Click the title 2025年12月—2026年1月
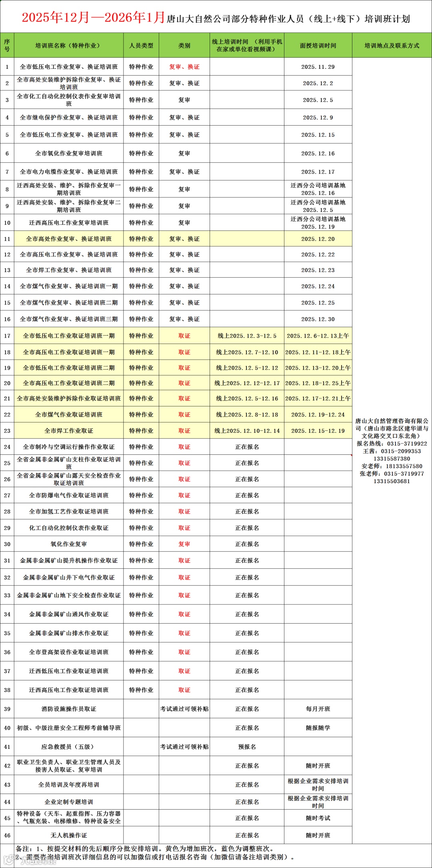432x868 pixels. point(93,17)
